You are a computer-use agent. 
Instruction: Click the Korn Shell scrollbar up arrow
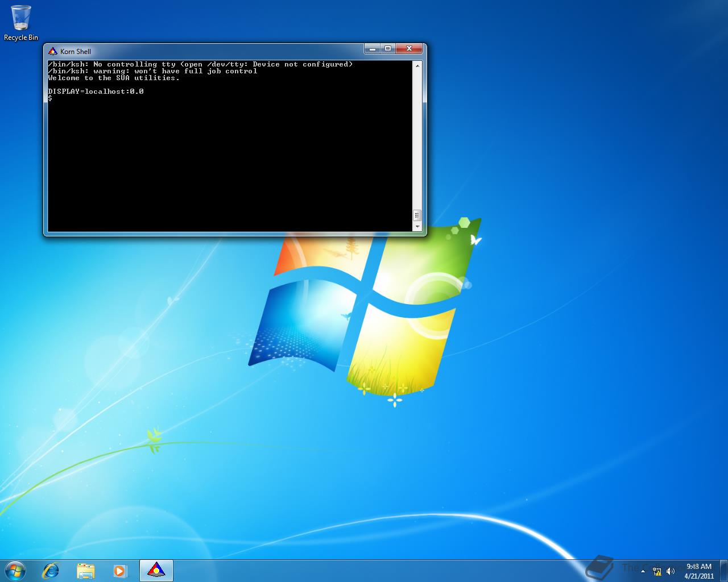pos(417,66)
